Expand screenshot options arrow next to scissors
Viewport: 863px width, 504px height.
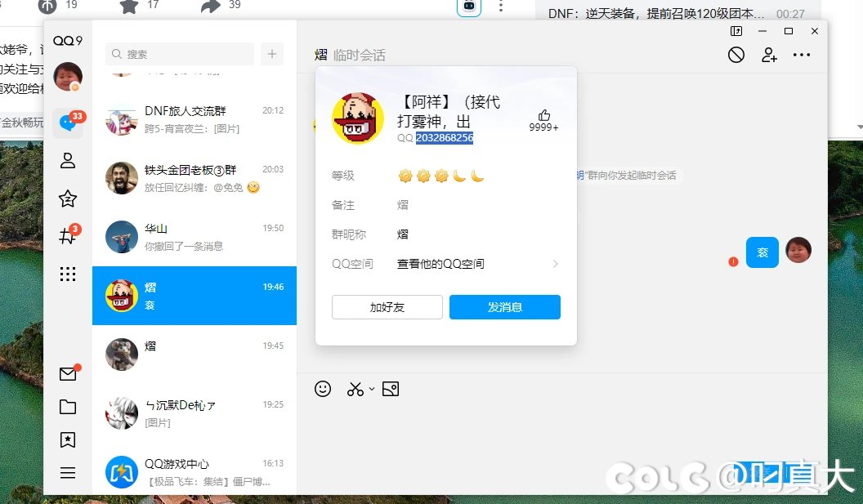372,390
